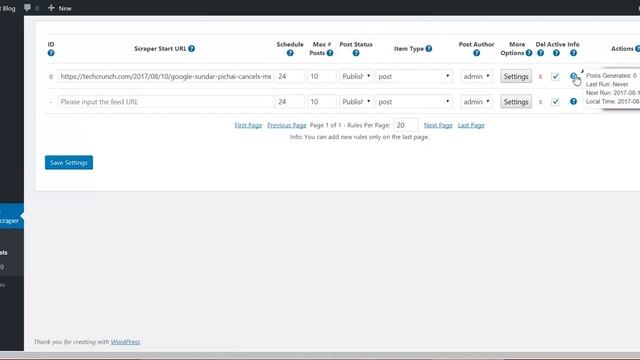Click the Rules Per Page field

tap(406, 125)
